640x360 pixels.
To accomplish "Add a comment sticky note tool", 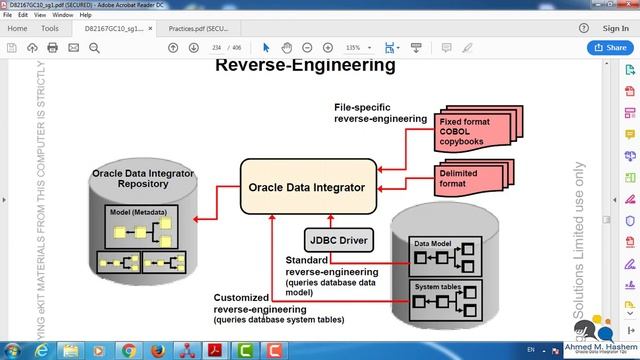I will point(447,48).
